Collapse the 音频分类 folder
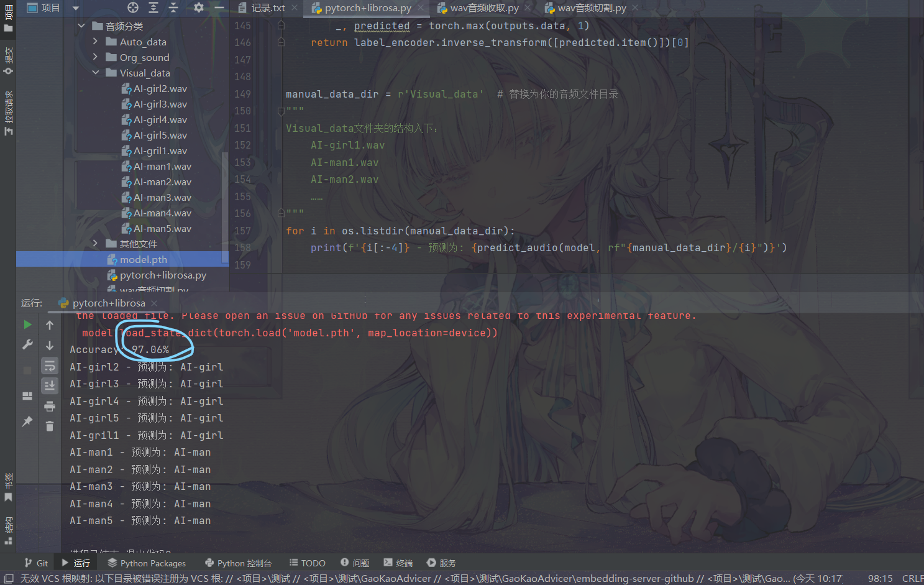 pos(81,25)
